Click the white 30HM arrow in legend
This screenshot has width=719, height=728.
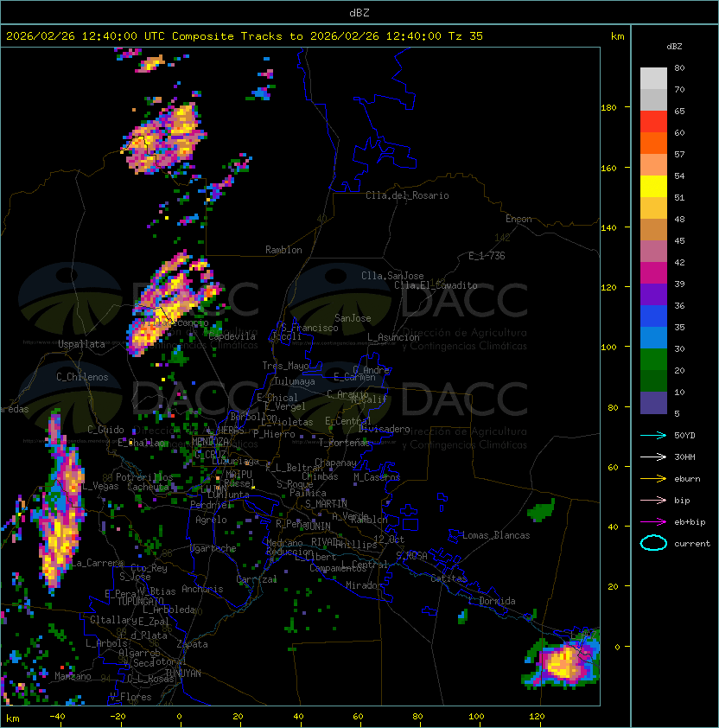click(x=653, y=457)
